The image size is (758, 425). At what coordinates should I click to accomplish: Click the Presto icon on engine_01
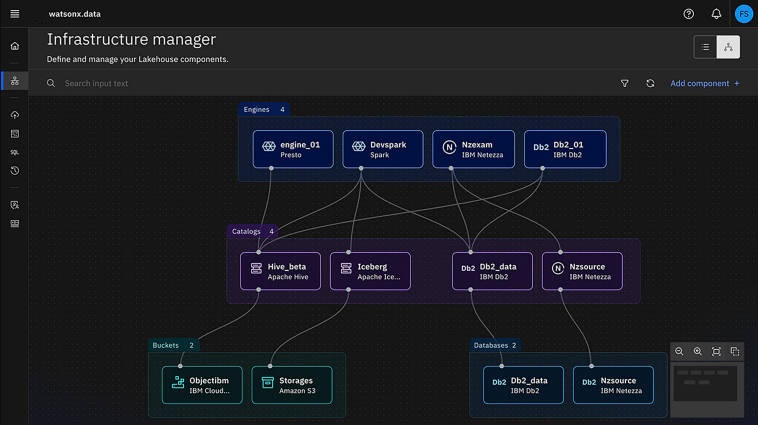coord(269,146)
